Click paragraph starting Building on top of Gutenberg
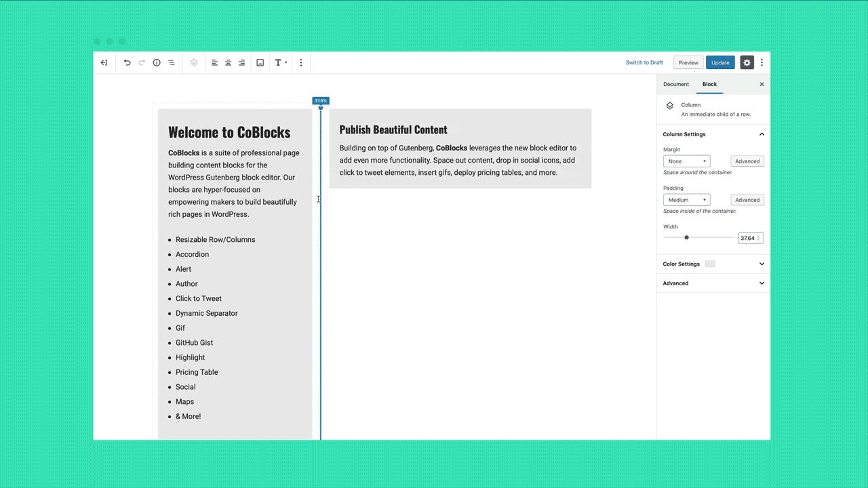868x488 pixels. (458, 160)
